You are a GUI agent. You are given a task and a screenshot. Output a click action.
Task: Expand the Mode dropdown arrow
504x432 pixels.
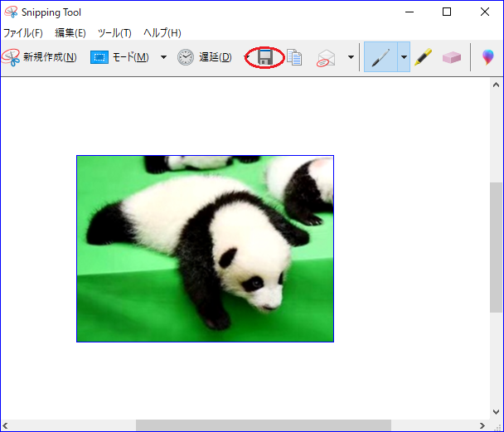tap(163, 57)
